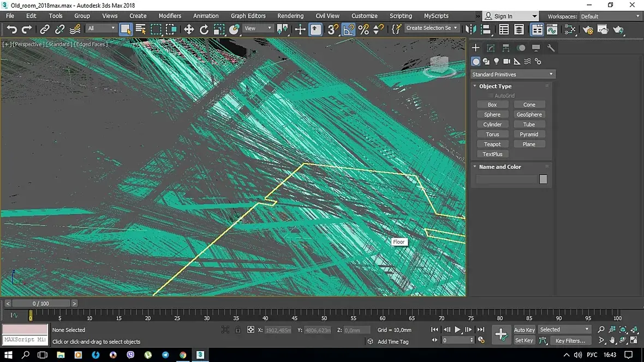The image size is (644, 362).
Task: Open the Standard Primitives dropdown
Action: pyautogui.click(x=512, y=74)
